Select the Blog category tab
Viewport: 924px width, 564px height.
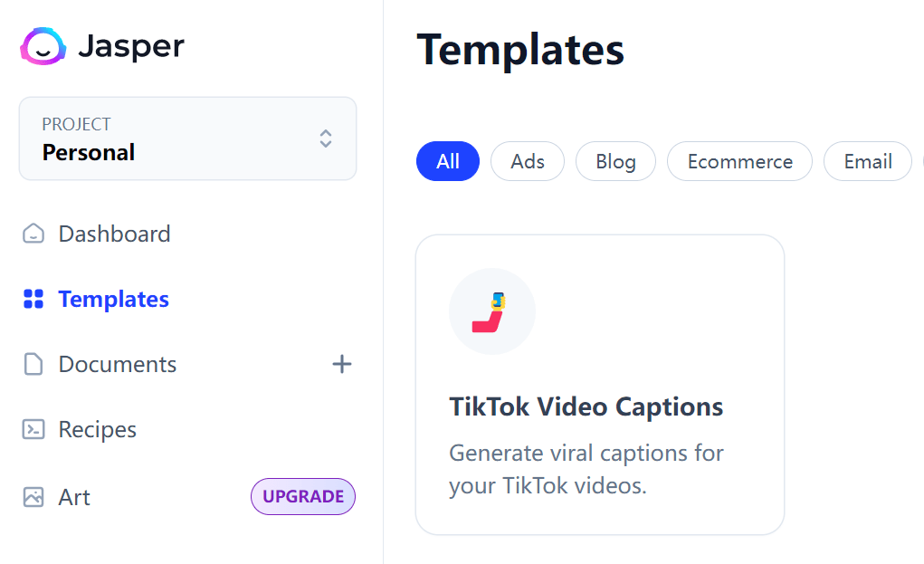pos(615,161)
